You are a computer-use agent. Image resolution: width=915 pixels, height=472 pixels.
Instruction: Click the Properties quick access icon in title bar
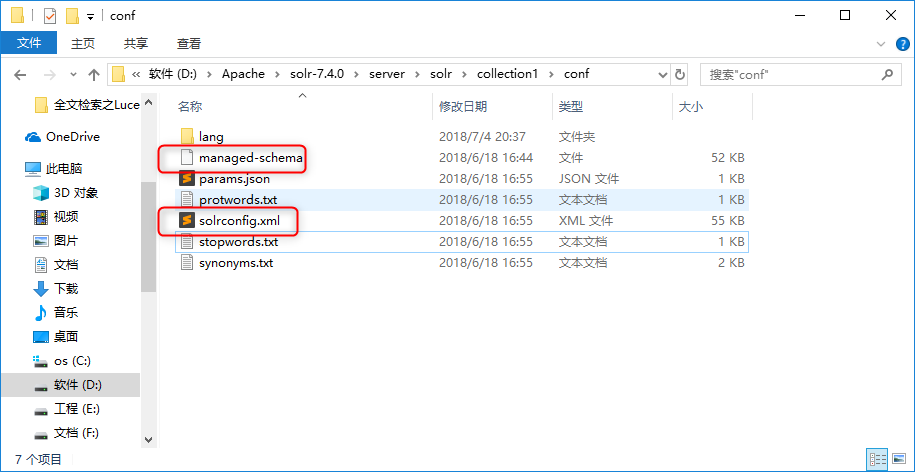[50, 16]
